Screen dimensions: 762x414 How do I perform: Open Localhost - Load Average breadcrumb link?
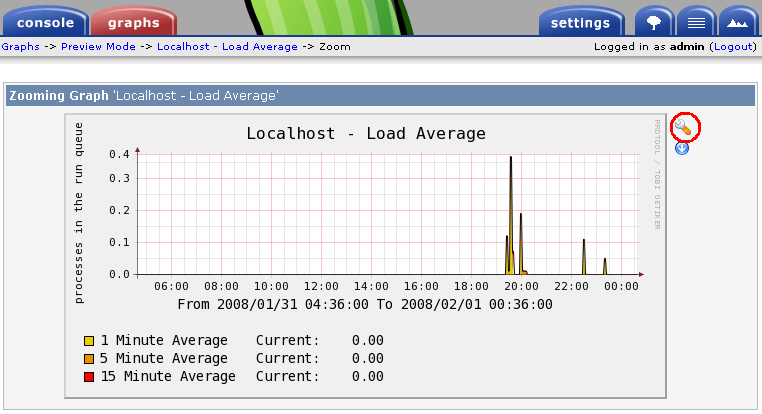pyautogui.click(x=227, y=47)
